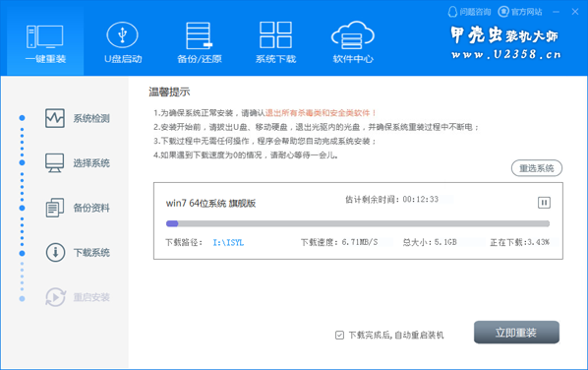
Task: Click the 问题咨询 link
Action: [469, 12]
